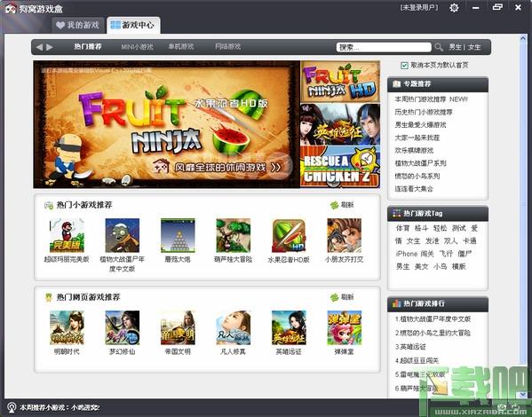Launch the 超级玛丽完美版 game icon
Image resolution: width=532 pixels, height=417 pixels.
[x=67, y=235]
